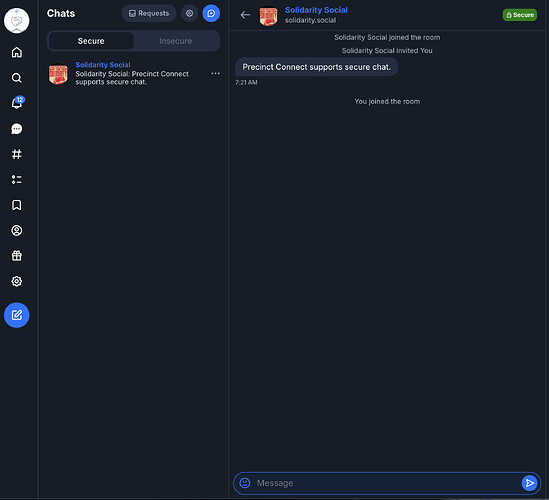Open the Search icon in sidebar

coord(16,78)
